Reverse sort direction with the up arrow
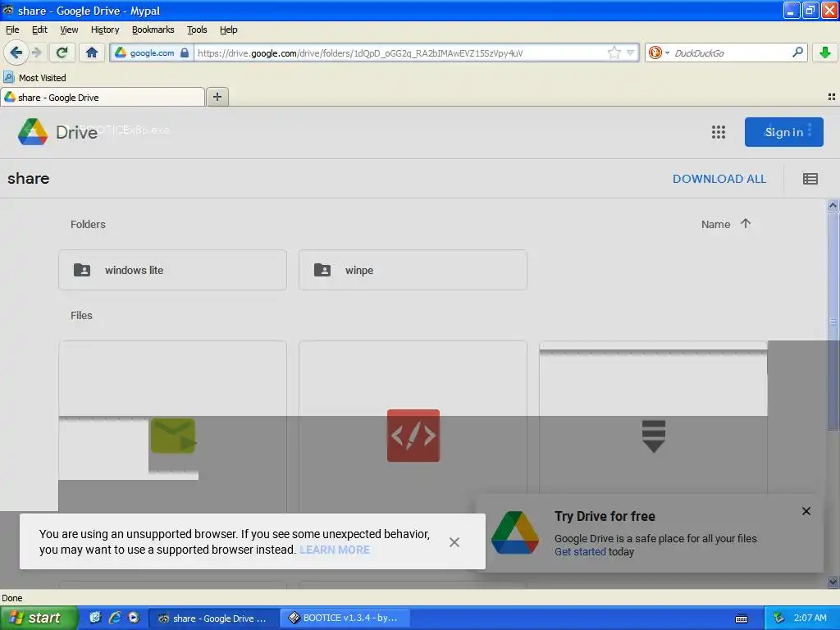The height and width of the screenshot is (630, 840). [746, 223]
